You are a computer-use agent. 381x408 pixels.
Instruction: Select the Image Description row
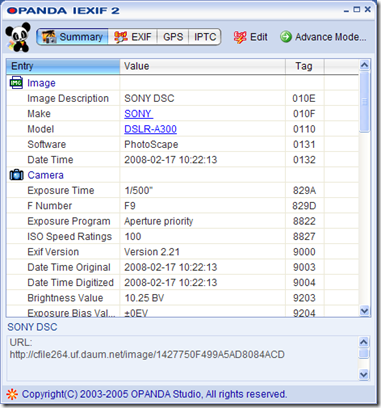(x=182, y=98)
